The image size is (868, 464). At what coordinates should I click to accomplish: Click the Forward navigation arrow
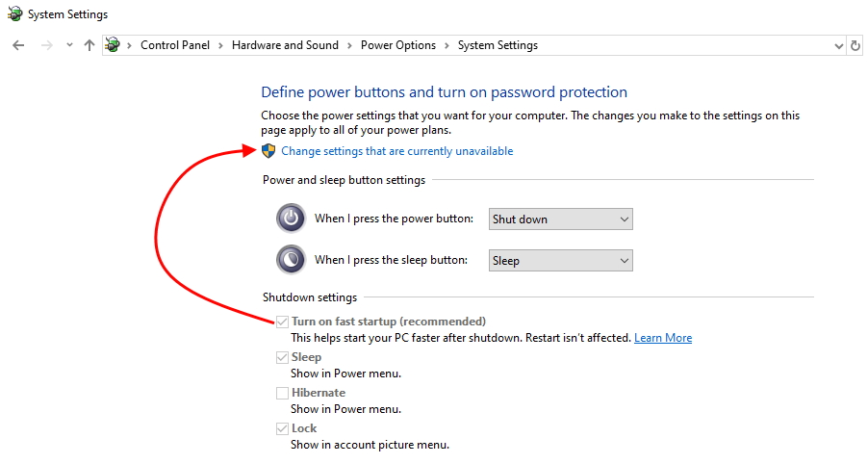47,45
